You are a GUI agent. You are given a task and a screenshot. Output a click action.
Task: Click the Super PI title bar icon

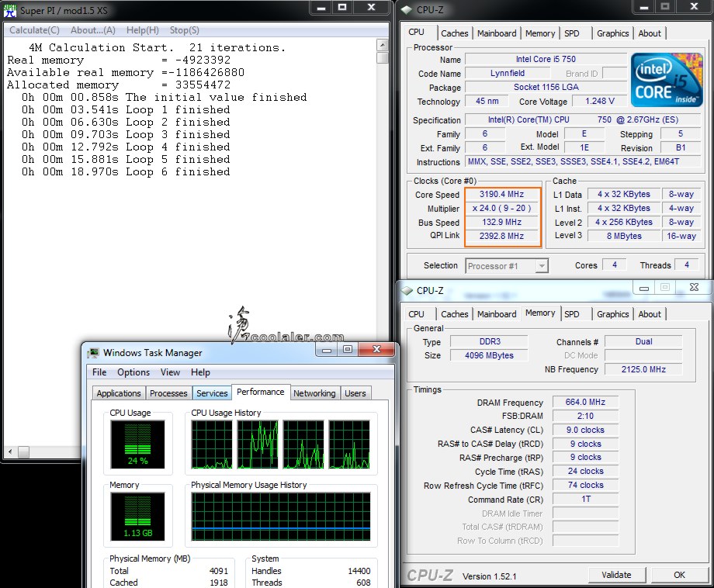coord(9,10)
